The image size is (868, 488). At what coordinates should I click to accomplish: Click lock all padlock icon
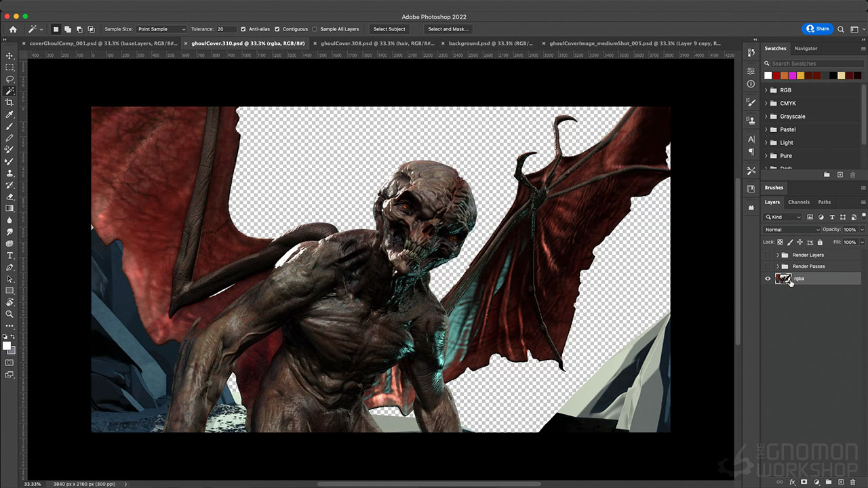coord(820,242)
